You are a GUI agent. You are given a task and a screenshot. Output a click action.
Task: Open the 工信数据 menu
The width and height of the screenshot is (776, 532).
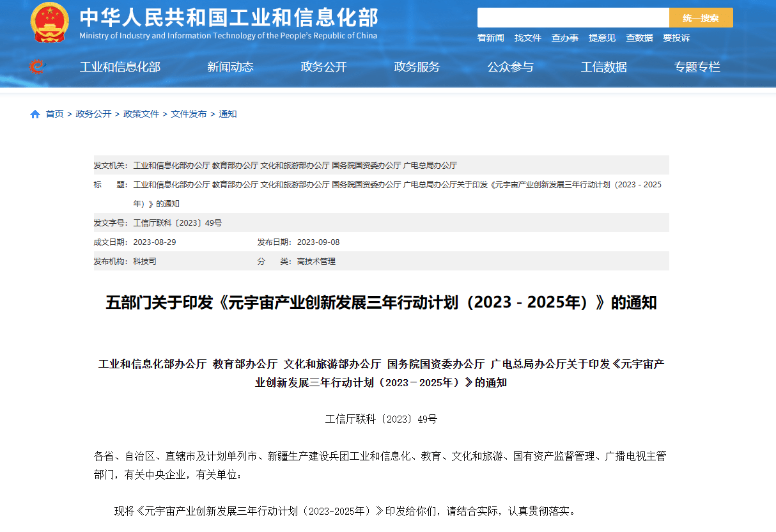[x=603, y=66]
